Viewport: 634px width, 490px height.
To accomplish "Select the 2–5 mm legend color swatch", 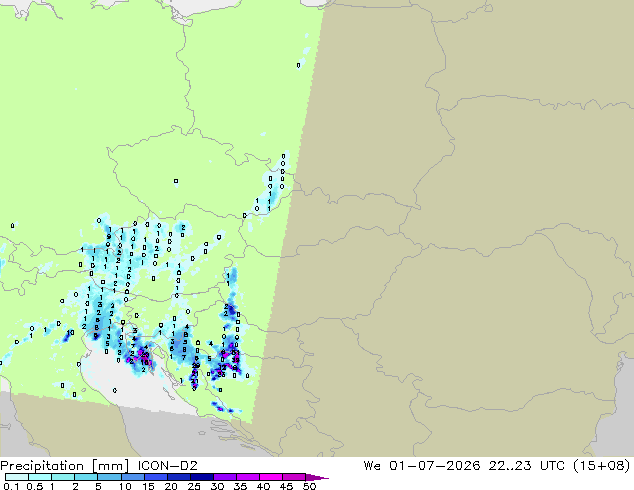I will [86, 477].
